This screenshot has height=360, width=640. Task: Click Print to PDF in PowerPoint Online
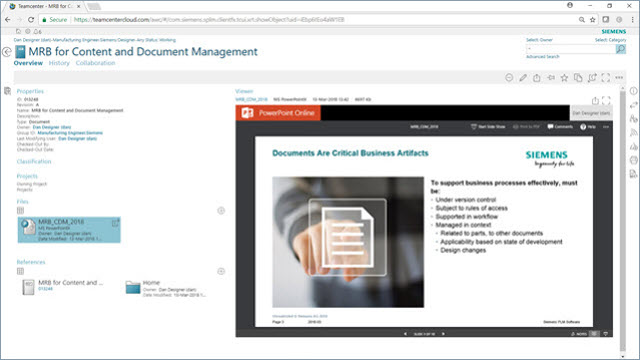(526, 127)
